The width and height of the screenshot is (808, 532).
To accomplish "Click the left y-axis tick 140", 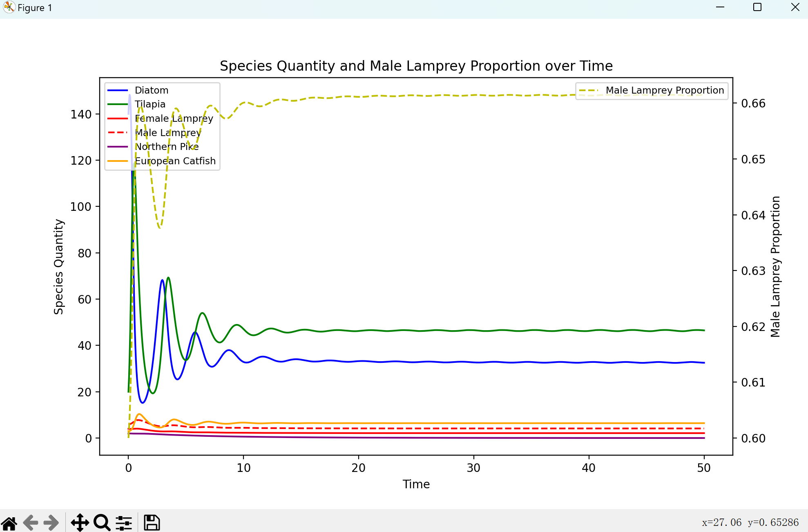I will tap(81, 114).
